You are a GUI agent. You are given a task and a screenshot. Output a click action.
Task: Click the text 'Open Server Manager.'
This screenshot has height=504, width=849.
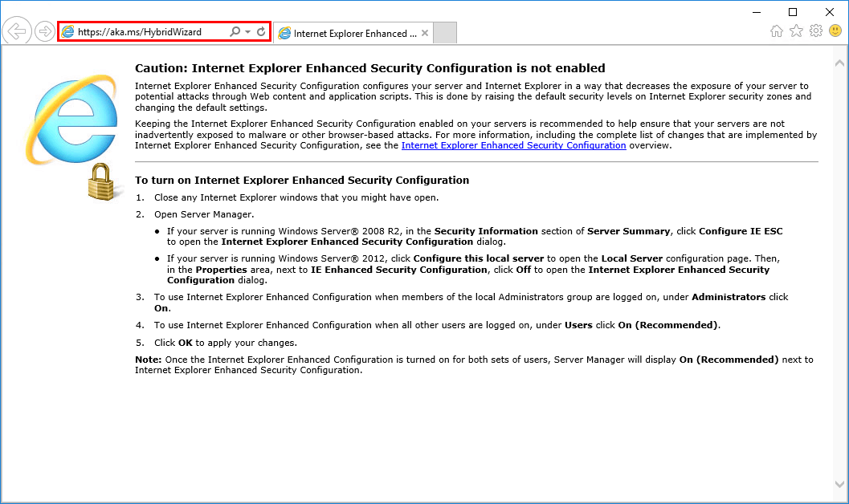tap(204, 215)
